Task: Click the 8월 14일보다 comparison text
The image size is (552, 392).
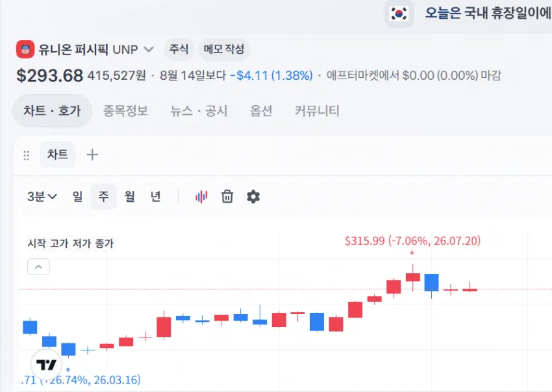Action: tap(193, 75)
